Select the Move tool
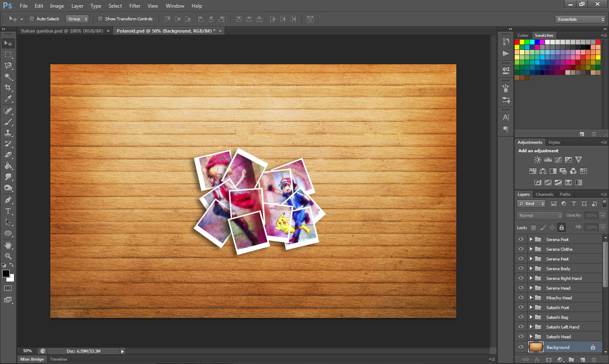The width and height of the screenshot is (609, 364). (x=8, y=43)
